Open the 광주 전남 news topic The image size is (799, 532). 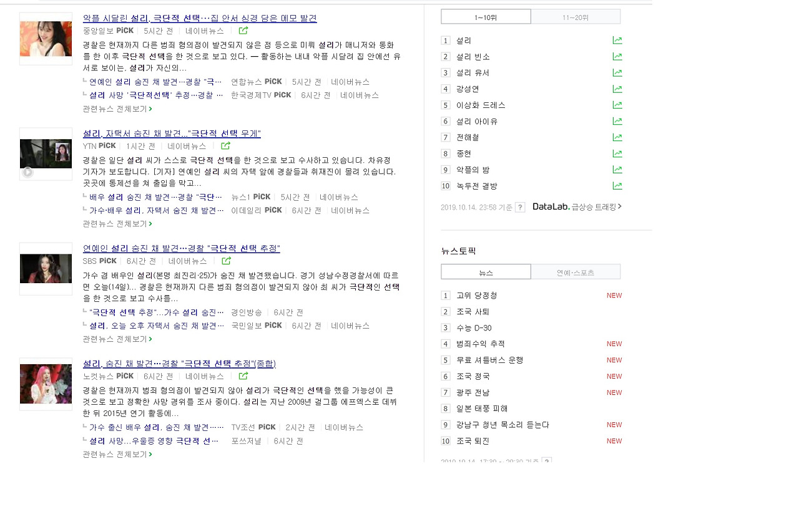[473, 392]
